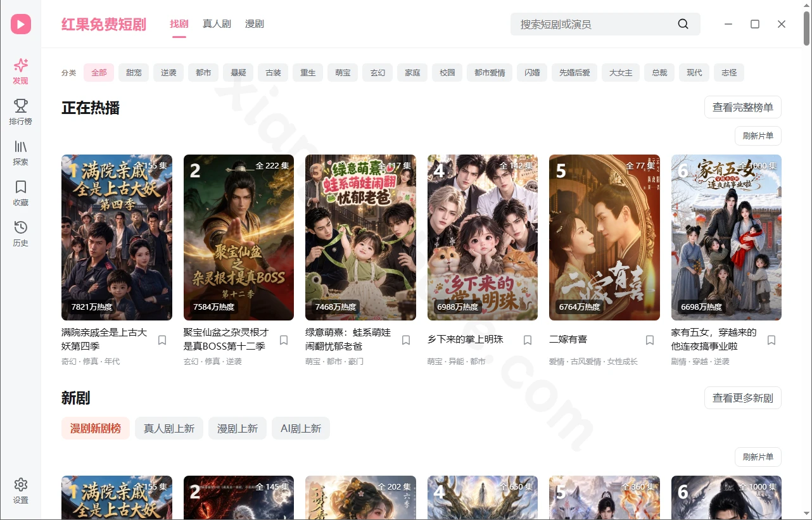This screenshot has height=520, width=812.
Task: Filter by the 闪婚 category
Action: coord(532,73)
